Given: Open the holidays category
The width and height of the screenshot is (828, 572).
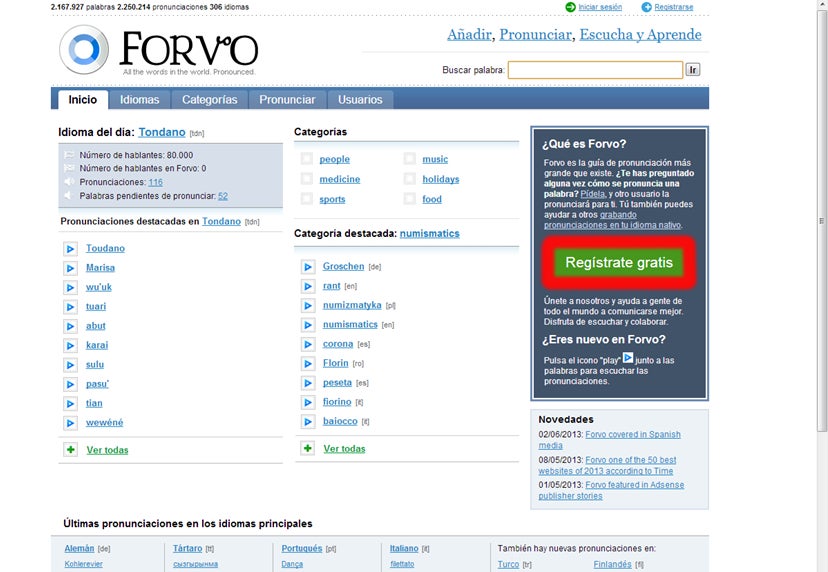Looking at the screenshot, I should click(x=441, y=179).
